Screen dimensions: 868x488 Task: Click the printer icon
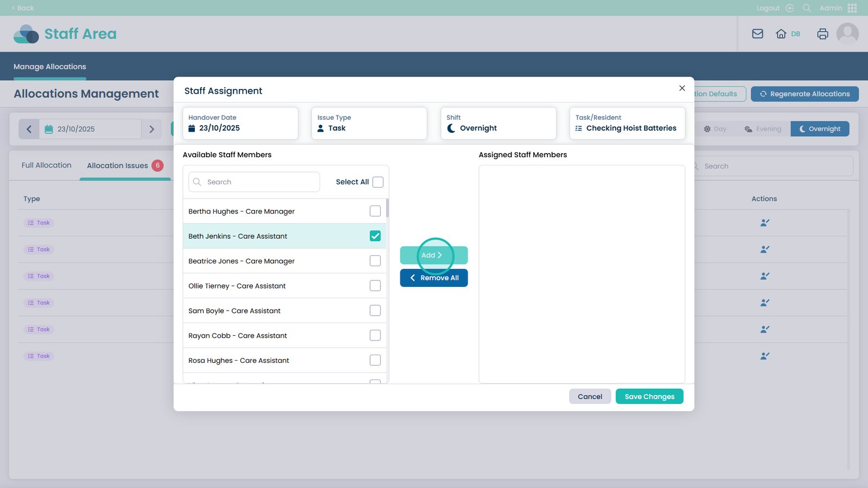(x=822, y=34)
